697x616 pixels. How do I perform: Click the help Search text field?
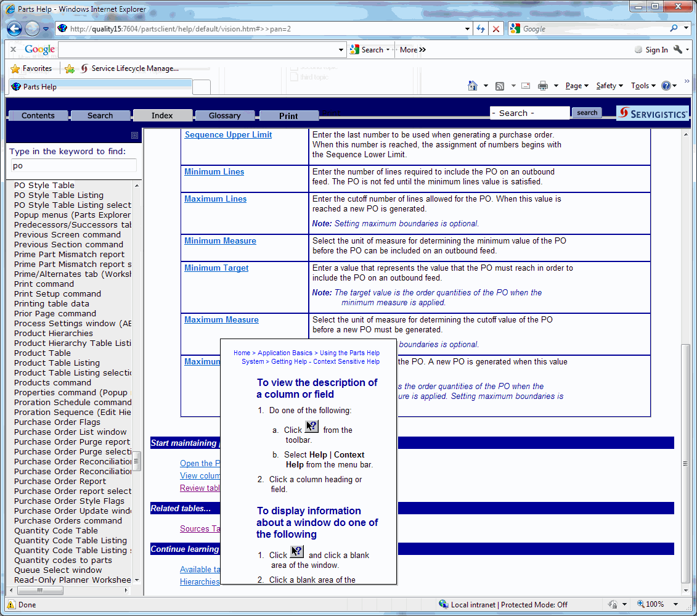(529, 113)
